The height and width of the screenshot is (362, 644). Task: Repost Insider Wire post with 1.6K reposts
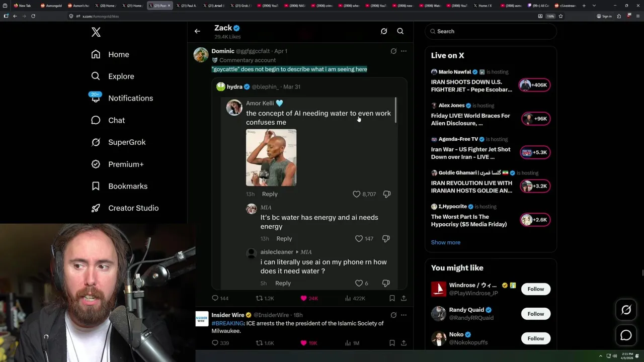click(265, 343)
